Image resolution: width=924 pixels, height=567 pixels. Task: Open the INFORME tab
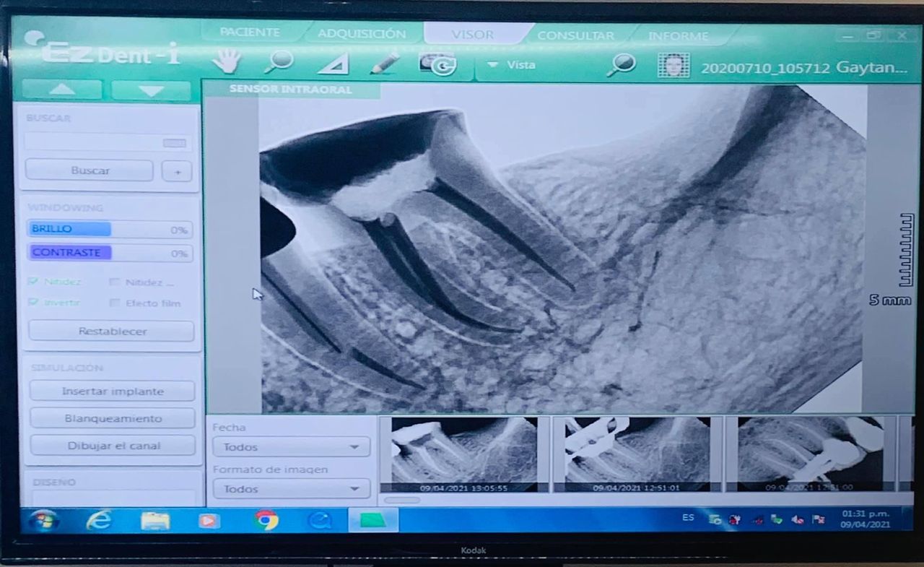tap(678, 35)
